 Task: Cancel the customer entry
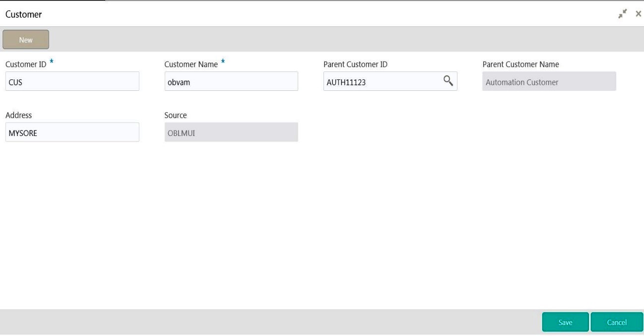[x=617, y=322]
